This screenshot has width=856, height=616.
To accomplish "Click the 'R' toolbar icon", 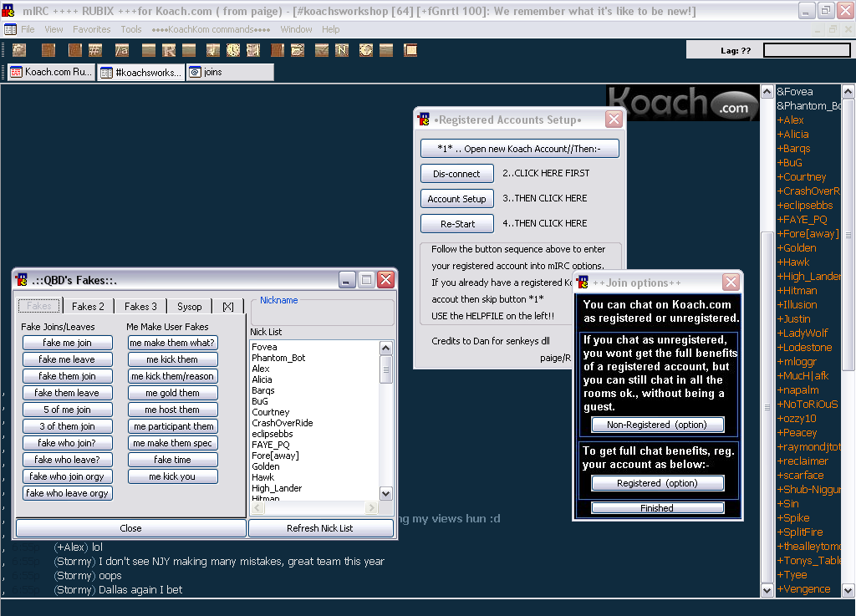I will coord(169,51).
